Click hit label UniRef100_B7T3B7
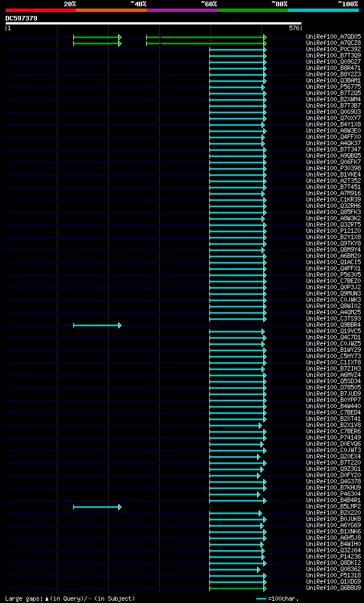 (x=333, y=105)
